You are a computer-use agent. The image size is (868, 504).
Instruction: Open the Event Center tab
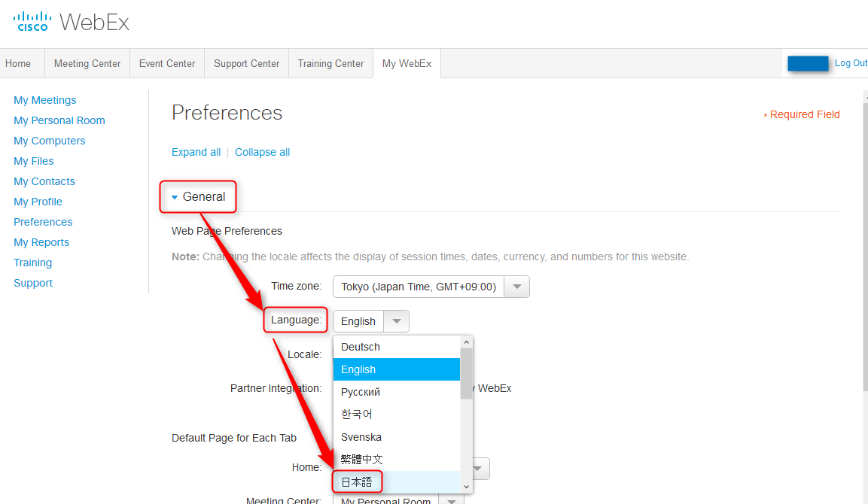click(x=167, y=64)
